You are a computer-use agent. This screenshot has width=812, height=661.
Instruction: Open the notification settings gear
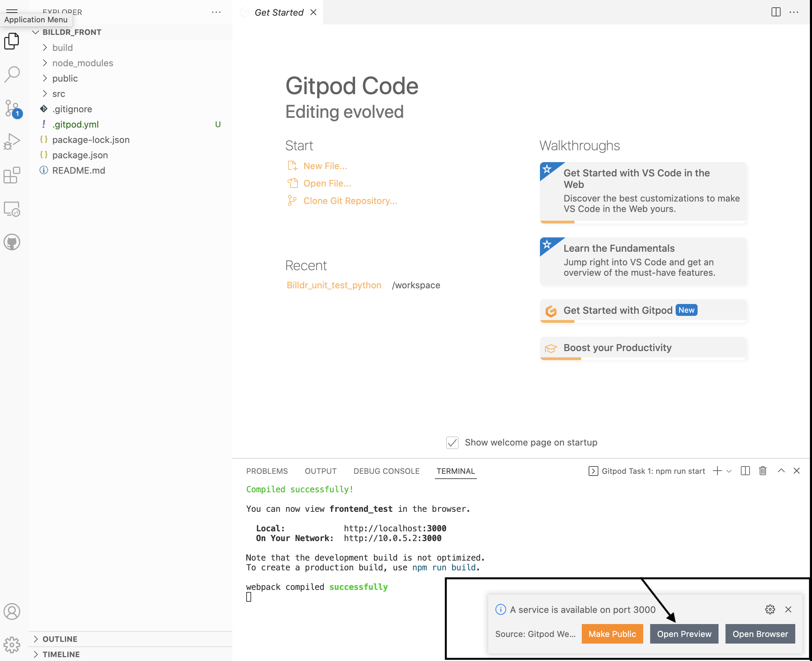pyautogui.click(x=770, y=609)
